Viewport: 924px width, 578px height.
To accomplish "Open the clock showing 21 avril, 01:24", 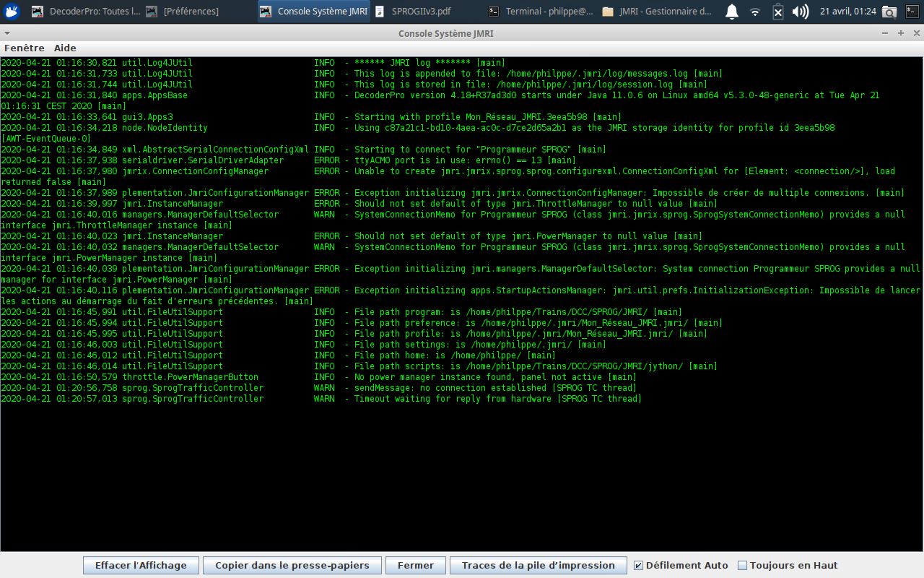I will (x=848, y=11).
